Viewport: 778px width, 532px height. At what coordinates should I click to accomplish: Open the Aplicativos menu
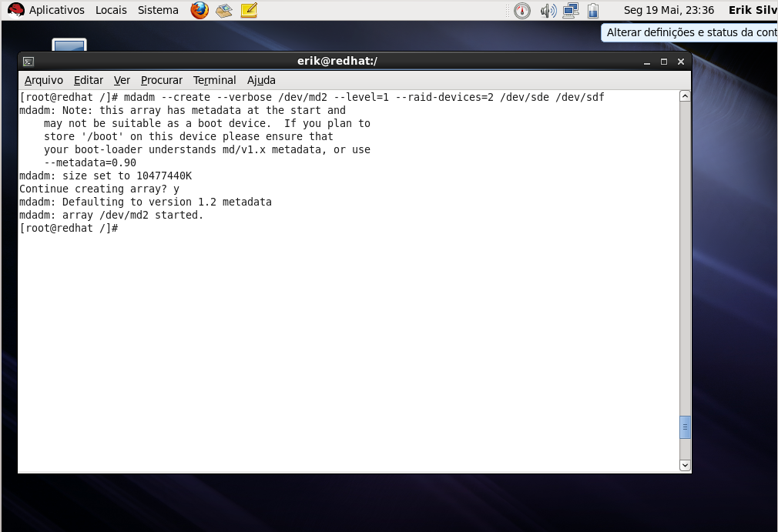(55, 10)
